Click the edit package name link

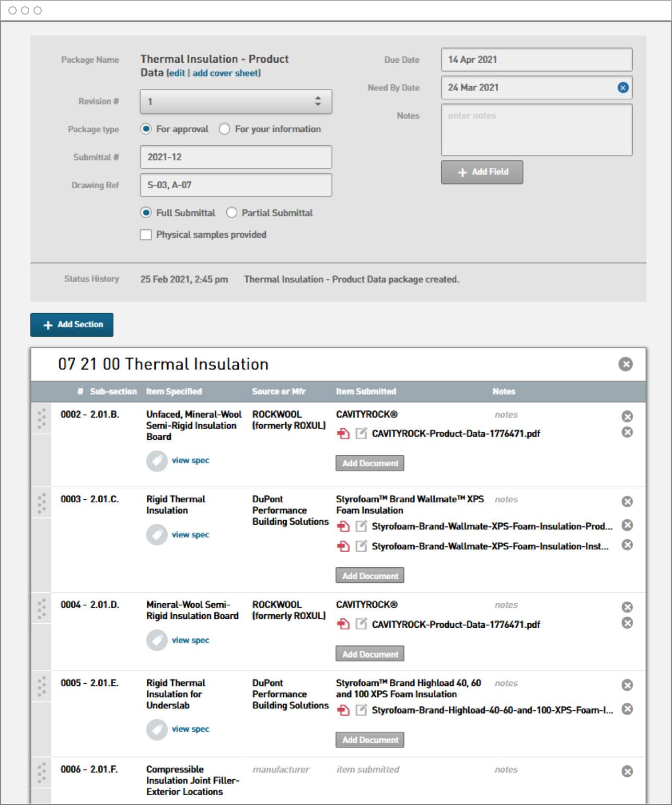(177, 73)
